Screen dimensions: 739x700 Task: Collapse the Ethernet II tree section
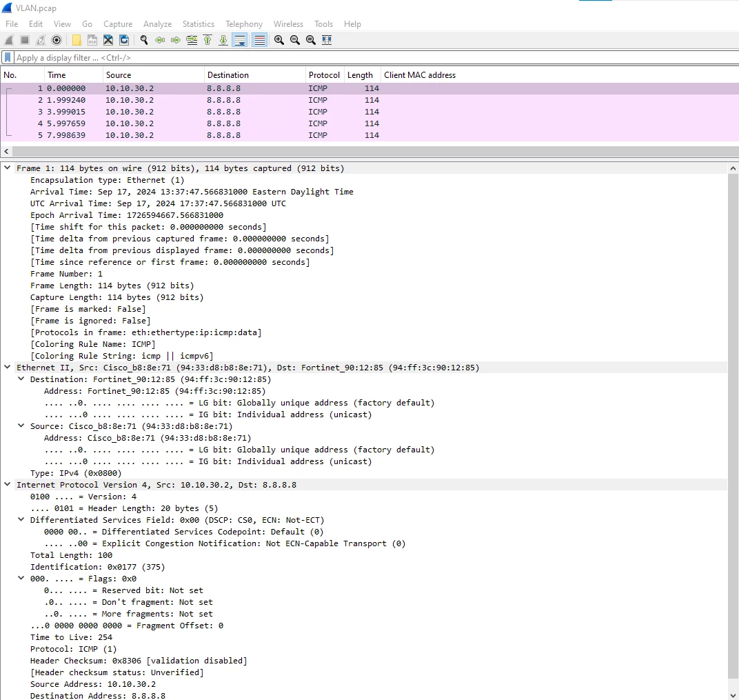point(8,367)
